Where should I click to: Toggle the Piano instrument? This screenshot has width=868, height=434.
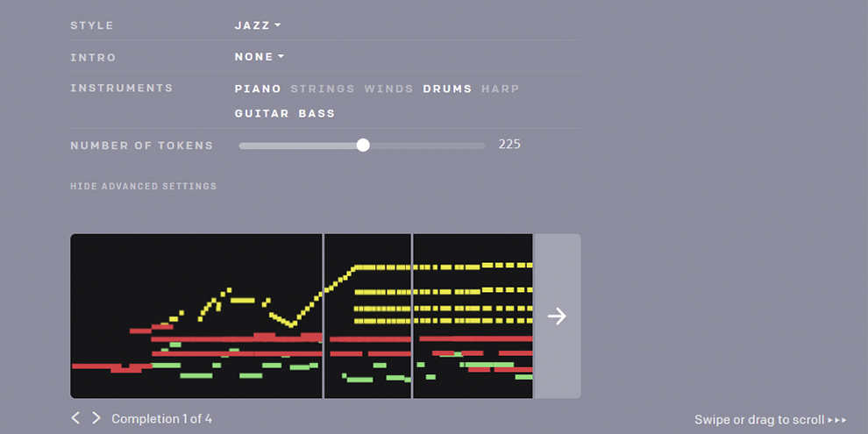(258, 89)
